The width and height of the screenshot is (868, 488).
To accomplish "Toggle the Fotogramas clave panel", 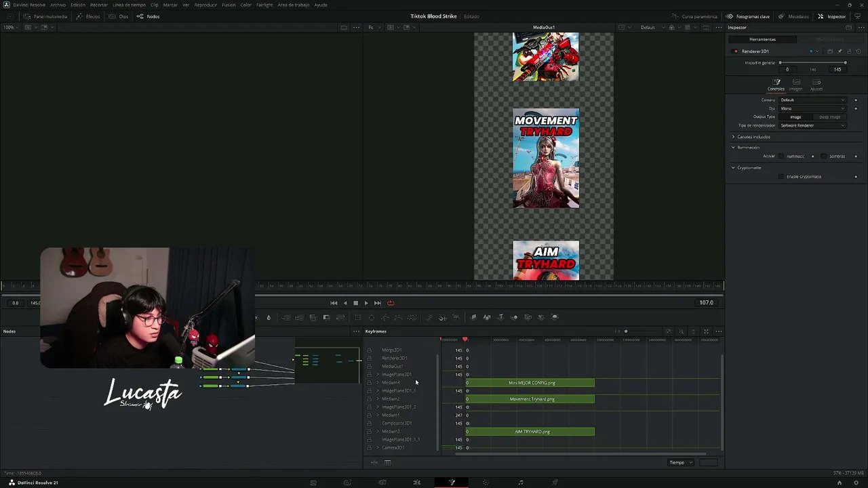I will tap(748, 16).
